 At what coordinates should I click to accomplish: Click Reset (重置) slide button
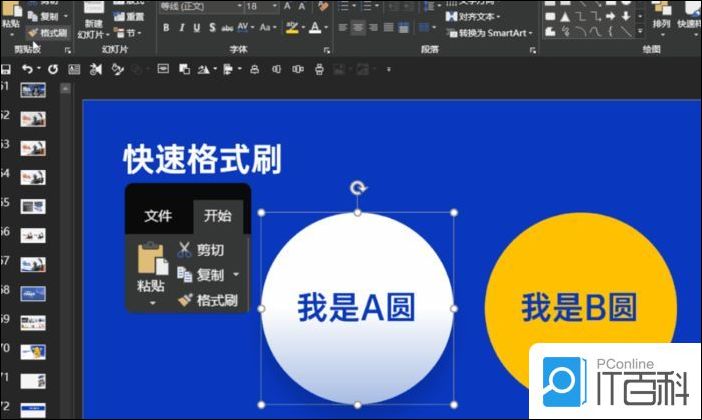[134, 17]
